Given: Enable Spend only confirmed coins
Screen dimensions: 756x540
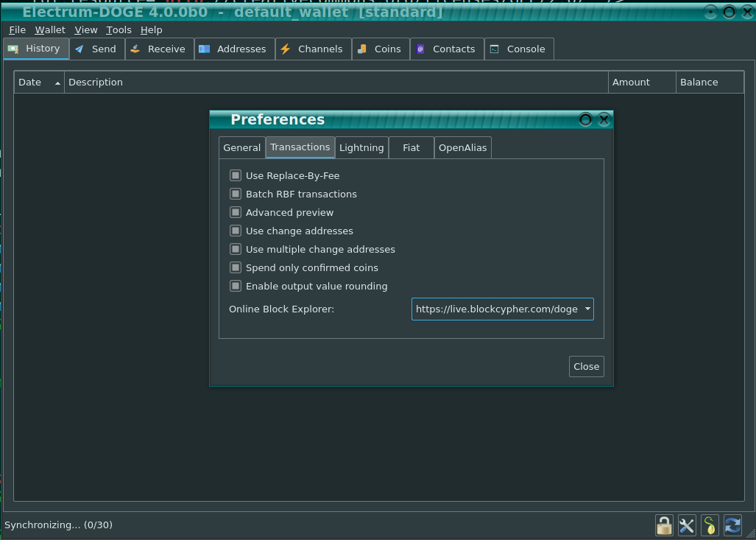Looking at the screenshot, I should tap(236, 268).
